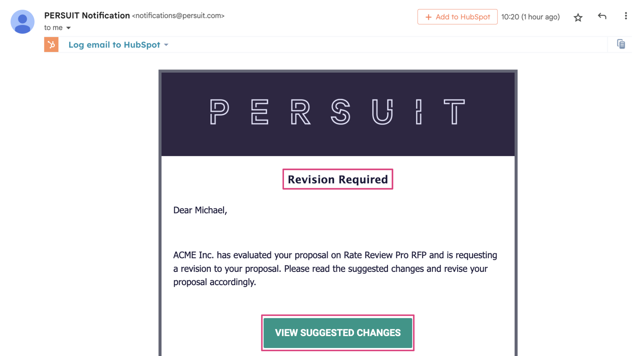Click the plus icon in Add to HubSpot
This screenshot has height=356, width=644.
point(428,17)
